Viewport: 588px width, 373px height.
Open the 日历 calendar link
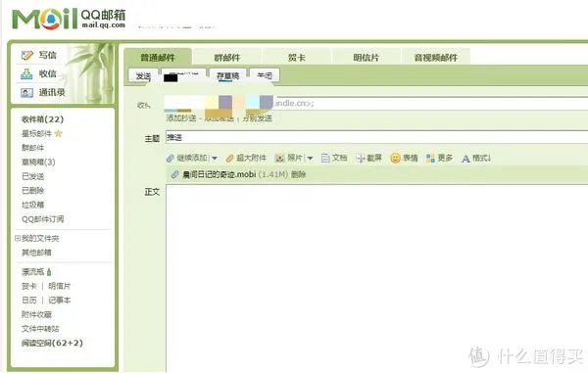pyautogui.click(x=28, y=301)
